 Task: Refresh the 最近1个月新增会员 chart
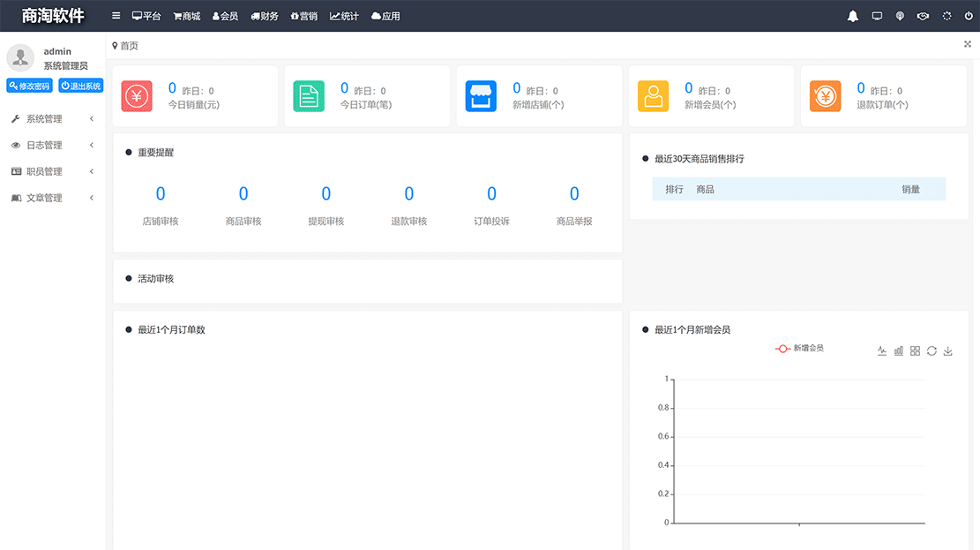(931, 350)
